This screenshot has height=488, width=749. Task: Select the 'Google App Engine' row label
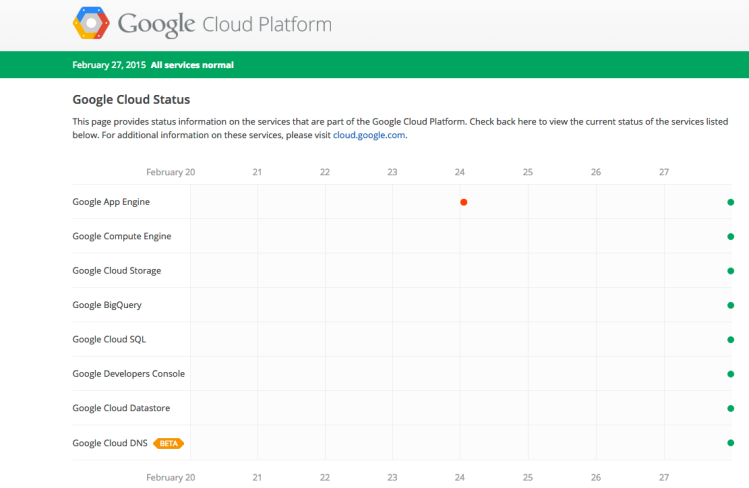[111, 202]
